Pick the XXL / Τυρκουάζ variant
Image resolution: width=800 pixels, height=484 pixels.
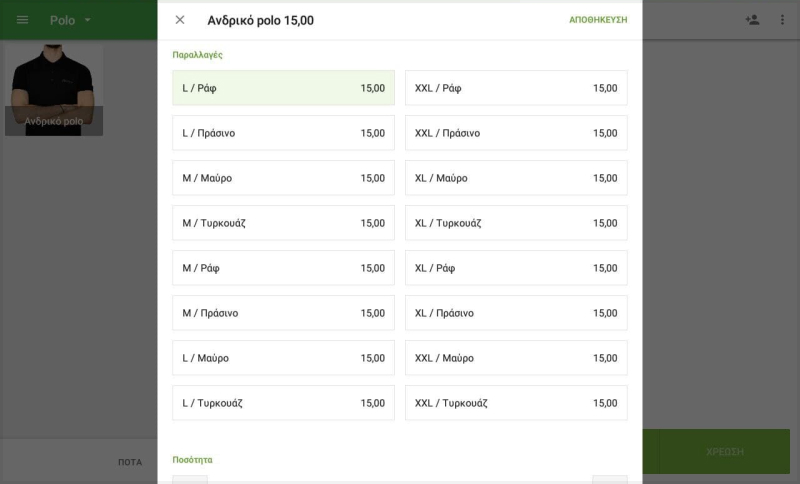(x=516, y=403)
